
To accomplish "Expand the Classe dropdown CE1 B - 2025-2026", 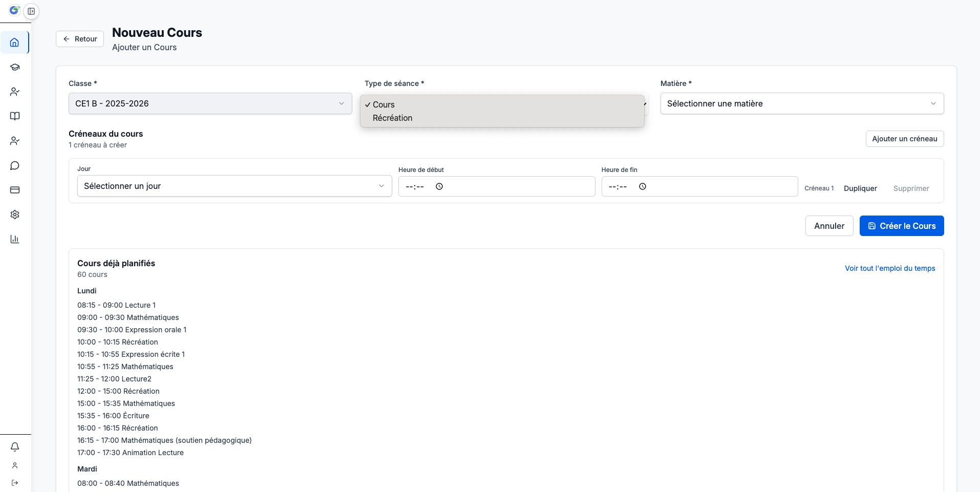I will click(x=210, y=103).
